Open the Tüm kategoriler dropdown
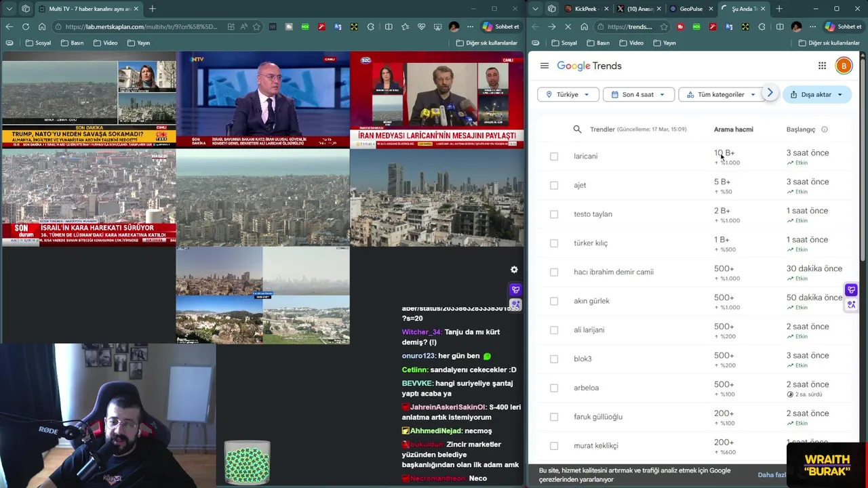Screen dimensions: 868x488 721,94
